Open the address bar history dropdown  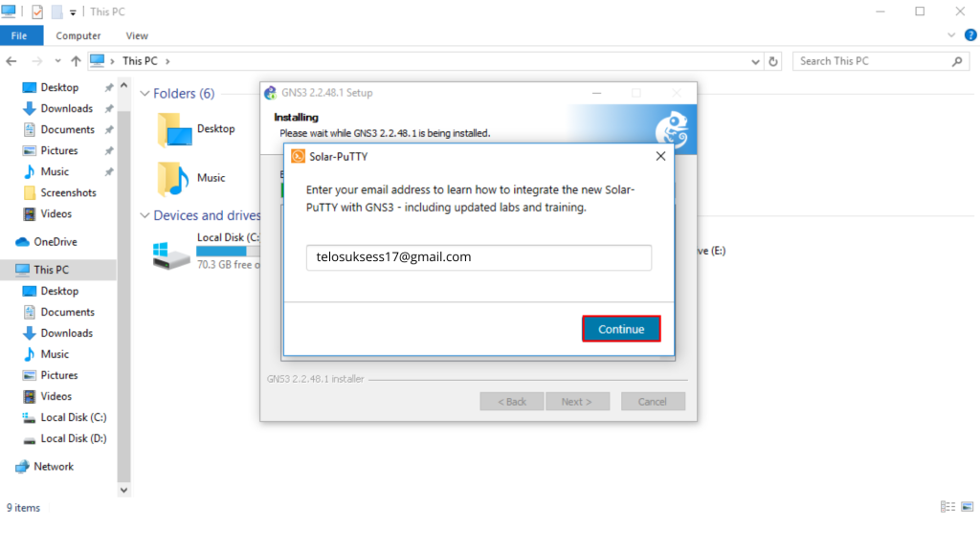[x=755, y=61]
